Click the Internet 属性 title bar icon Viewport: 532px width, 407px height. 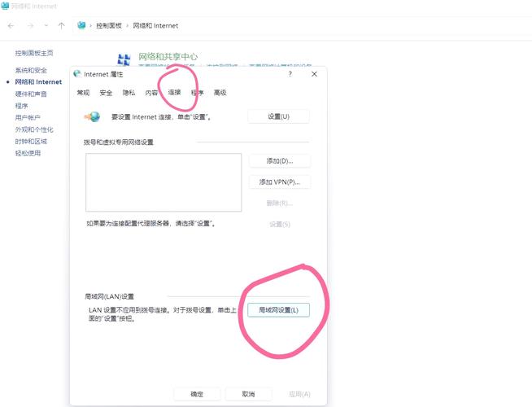tap(77, 73)
